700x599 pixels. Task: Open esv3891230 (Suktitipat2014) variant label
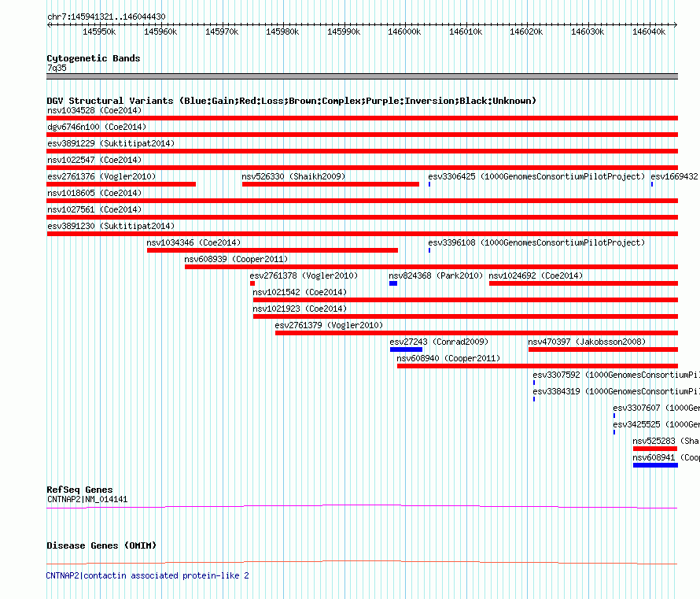tap(111, 226)
